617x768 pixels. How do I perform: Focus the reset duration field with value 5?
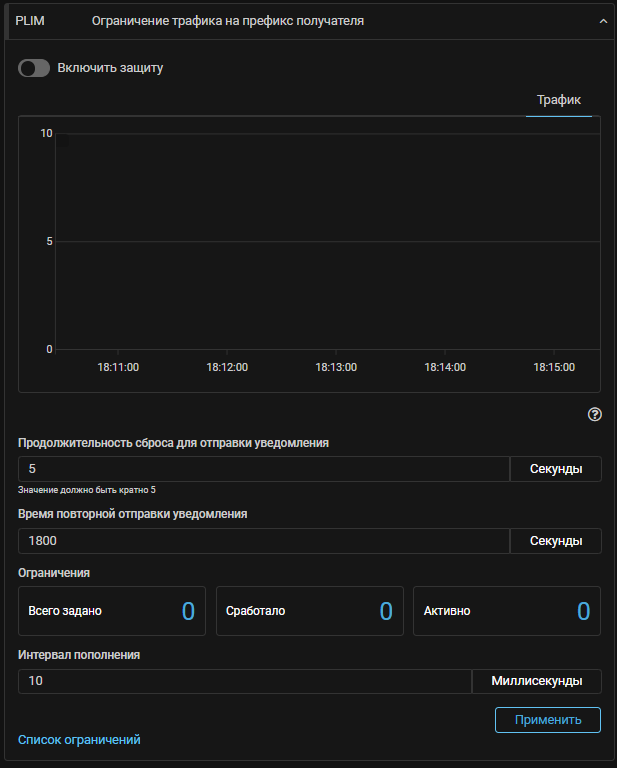pos(264,469)
